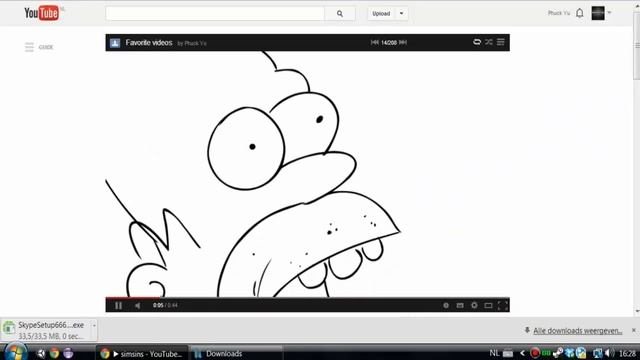The height and width of the screenshot is (360, 640).
Task: Open the playlist owner avatar icon
Action: pyautogui.click(x=115, y=43)
